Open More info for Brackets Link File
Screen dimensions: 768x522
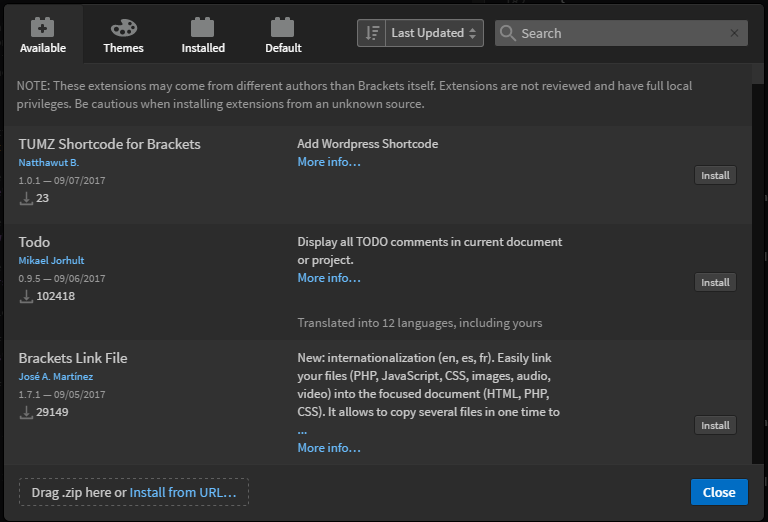(329, 448)
